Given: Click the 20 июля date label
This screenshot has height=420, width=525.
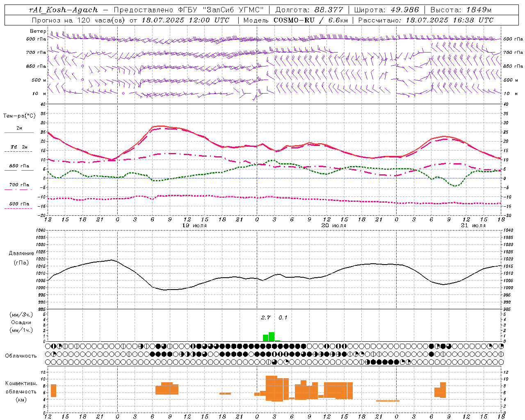Looking at the screenshot, I should point(334,226).
